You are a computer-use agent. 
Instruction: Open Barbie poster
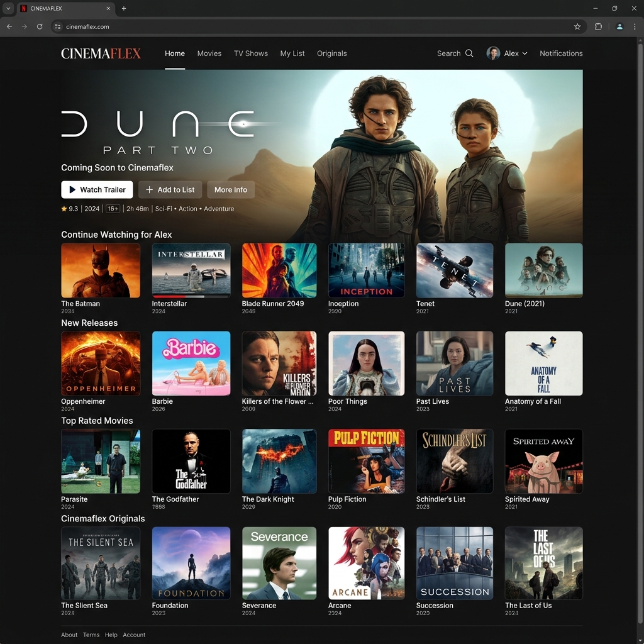191,364
